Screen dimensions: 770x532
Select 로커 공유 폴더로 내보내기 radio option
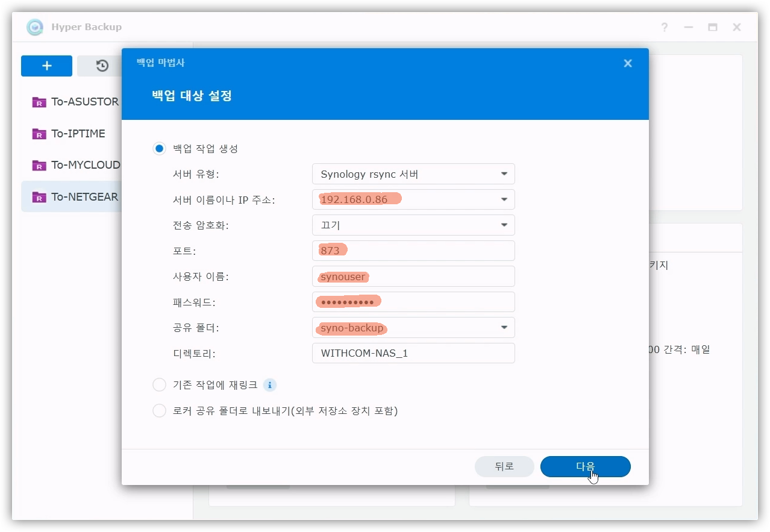(x=159, y=411)
